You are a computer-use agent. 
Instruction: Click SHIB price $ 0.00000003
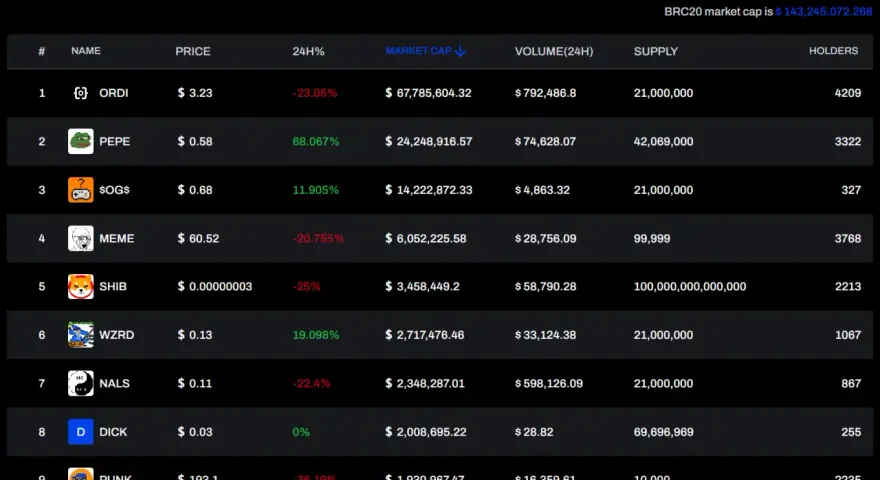click(x=215, y=286)
